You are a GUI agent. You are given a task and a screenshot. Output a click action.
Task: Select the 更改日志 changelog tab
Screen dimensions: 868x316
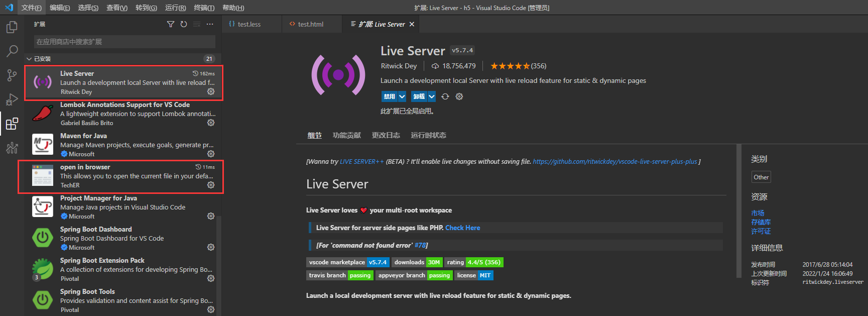[386, 135]
